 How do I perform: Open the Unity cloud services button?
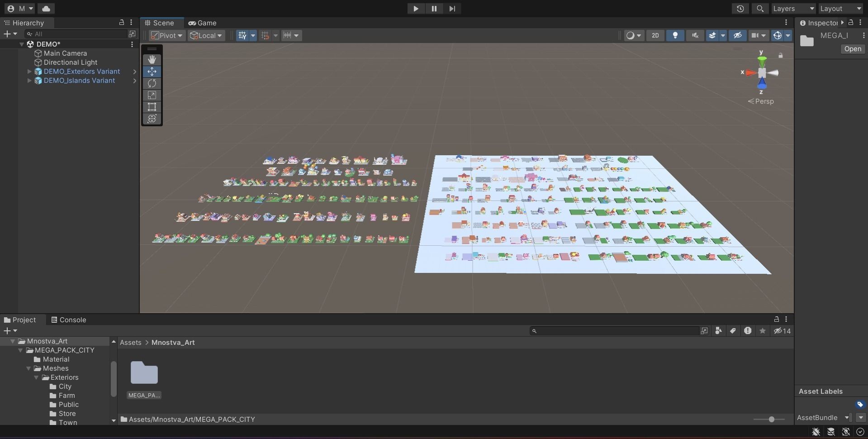coord(46,9)
